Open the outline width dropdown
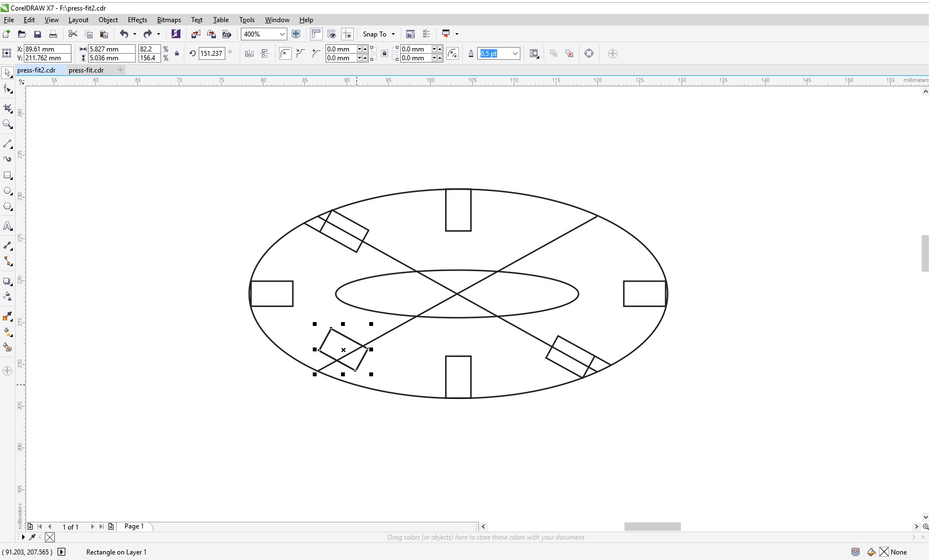This screenshot has width=930, height=560. pos(515,54)
